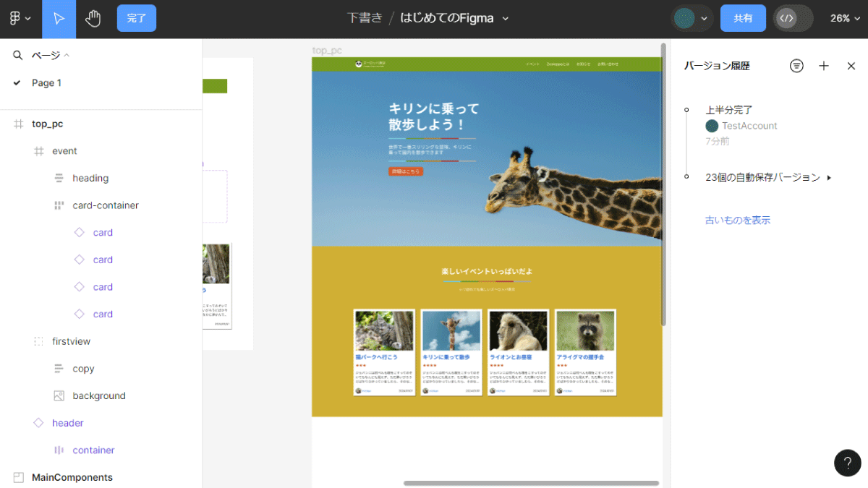868x488 pixels.
Task: Click the はじめてのFigma file title
Action: pos(447,18)
